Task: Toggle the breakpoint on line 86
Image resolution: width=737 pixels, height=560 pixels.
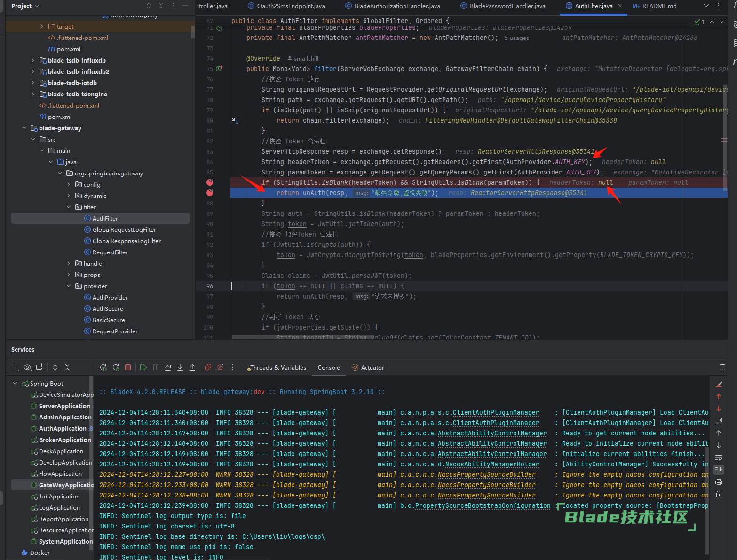Action: pyautogui.click(x=210, y=182)
